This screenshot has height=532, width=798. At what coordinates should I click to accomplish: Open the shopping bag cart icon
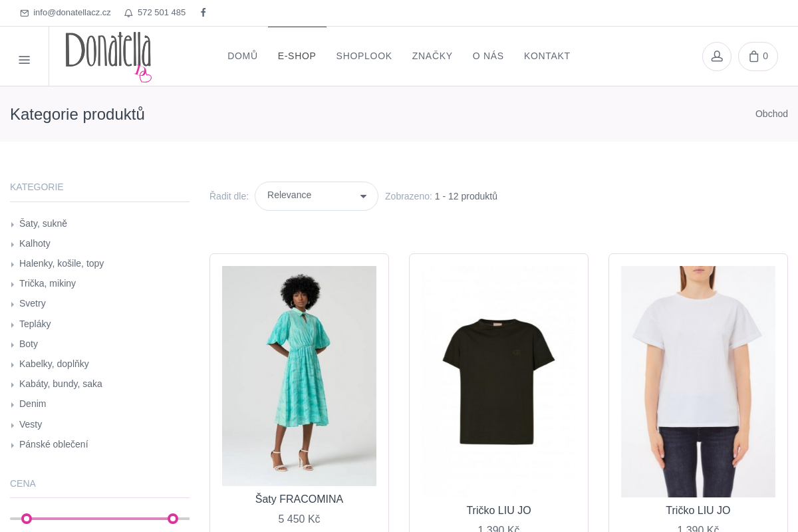click(757, 57)
